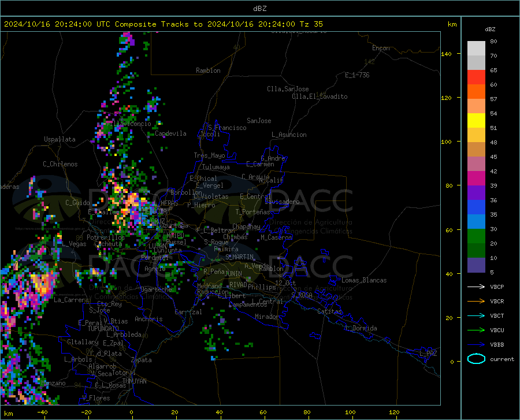The width and height of the screenshot is (520, 420).
Task: Click the Tres_Mayo map label
Action: tap(209, 155)
